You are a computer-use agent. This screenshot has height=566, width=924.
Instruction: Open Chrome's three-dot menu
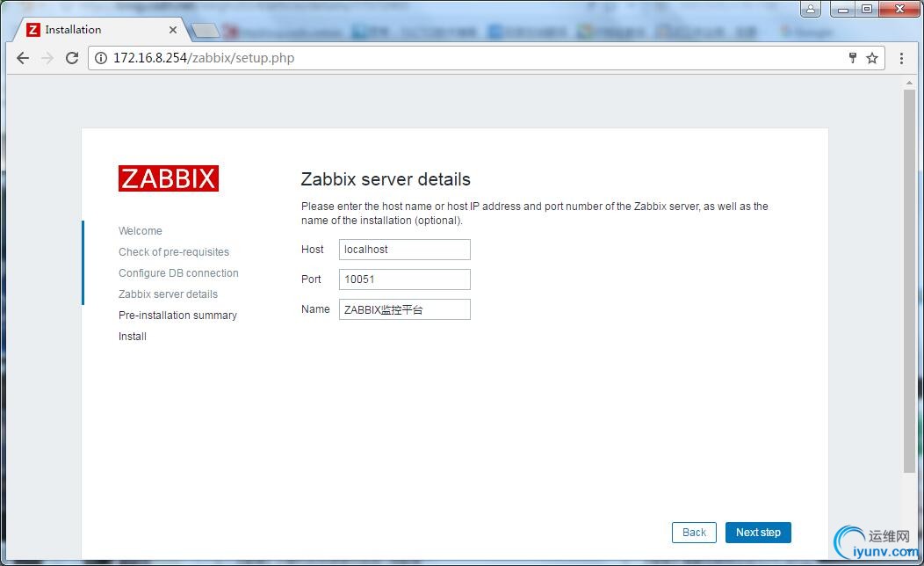[x=901, y=58]
